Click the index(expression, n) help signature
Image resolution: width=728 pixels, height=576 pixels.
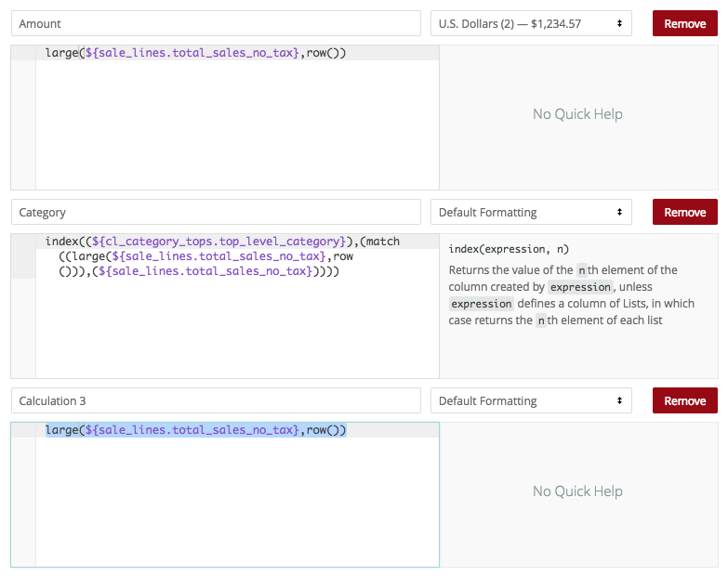(x=509, y=249)
